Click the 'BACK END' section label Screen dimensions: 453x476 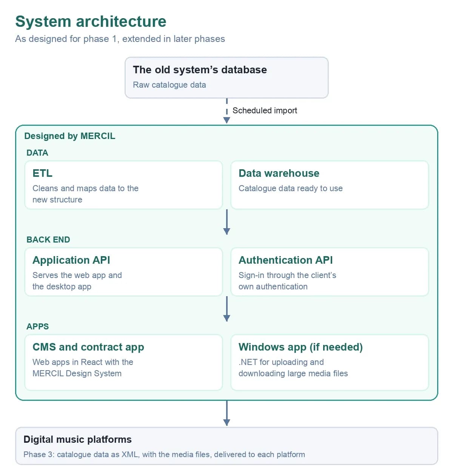[48, 240]
